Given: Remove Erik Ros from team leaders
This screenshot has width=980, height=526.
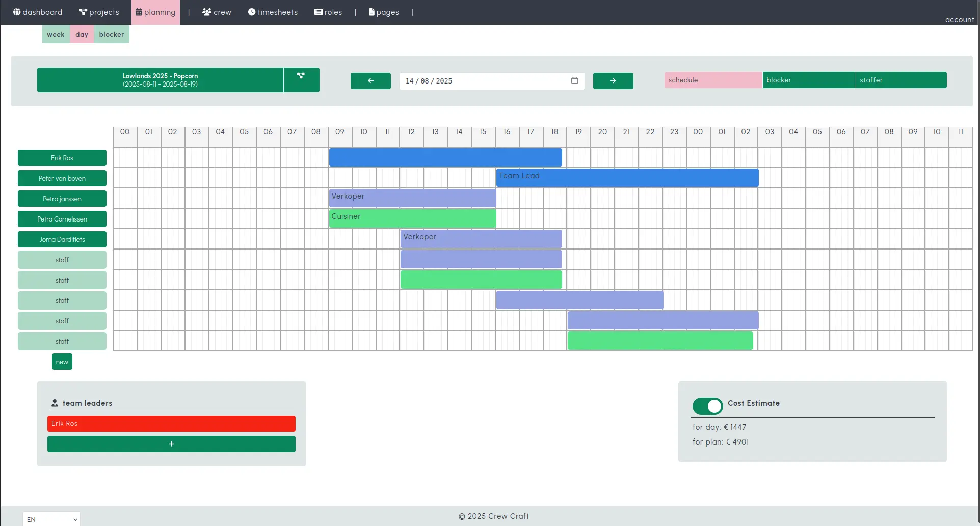Looking at the screenshot, I should (171, 423).
